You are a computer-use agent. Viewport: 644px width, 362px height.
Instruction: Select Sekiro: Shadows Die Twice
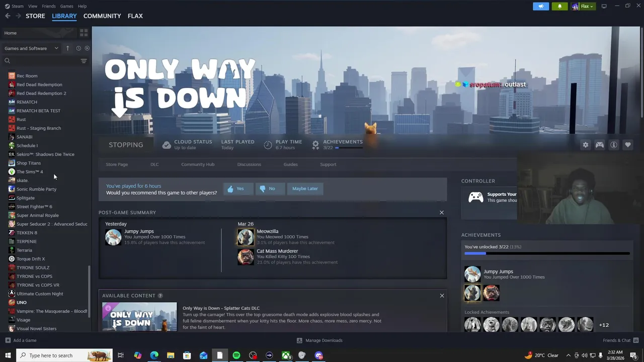[45, 154]
